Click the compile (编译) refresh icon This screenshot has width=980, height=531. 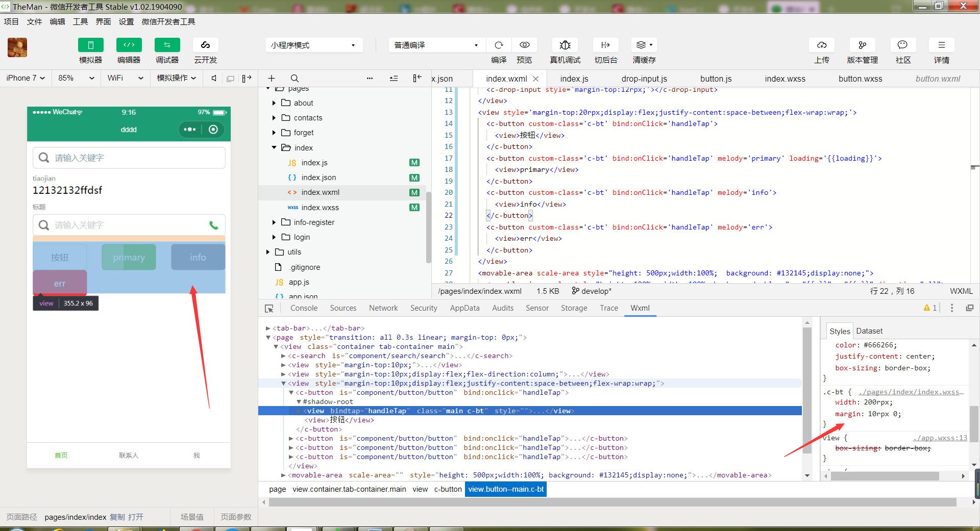click(499, 45)
